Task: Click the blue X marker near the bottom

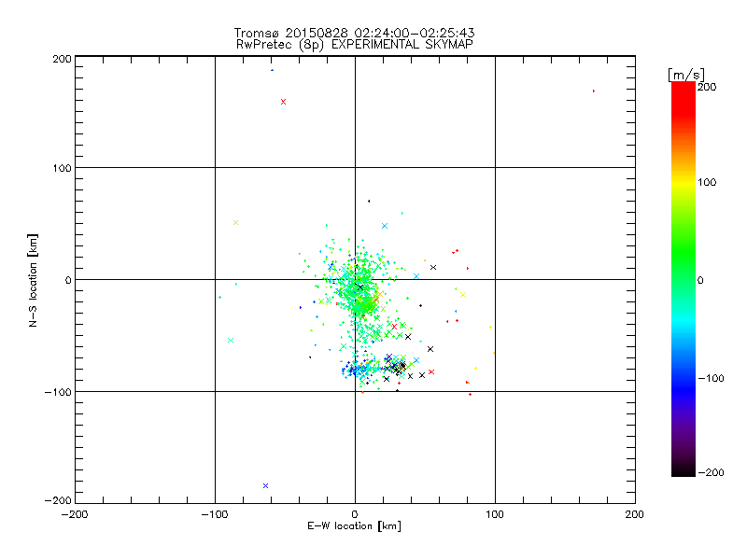Action: pyautogui.click(x=266, y=485)
